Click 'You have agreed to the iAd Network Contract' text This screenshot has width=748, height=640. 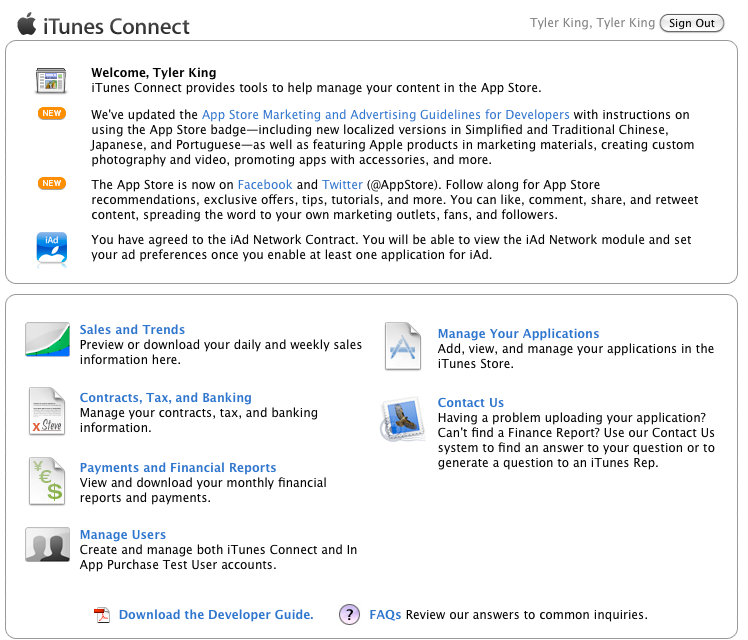224,239
